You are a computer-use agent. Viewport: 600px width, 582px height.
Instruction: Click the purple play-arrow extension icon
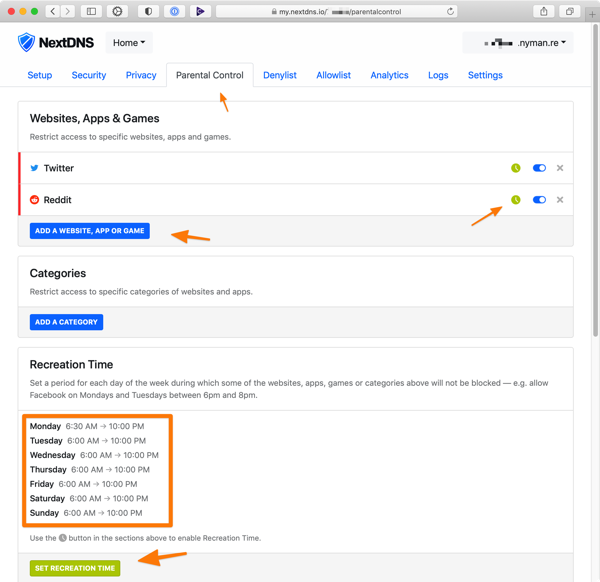(200, 11)
